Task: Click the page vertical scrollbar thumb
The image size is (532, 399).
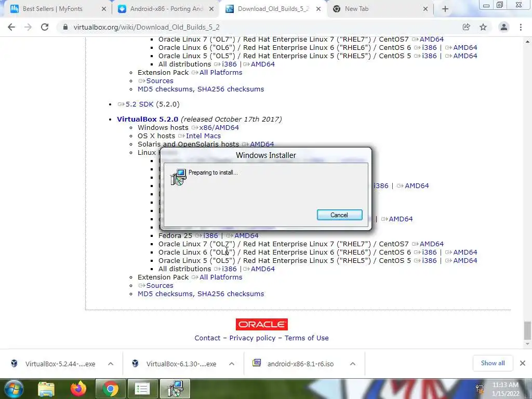Action: [x=527, y=330]
